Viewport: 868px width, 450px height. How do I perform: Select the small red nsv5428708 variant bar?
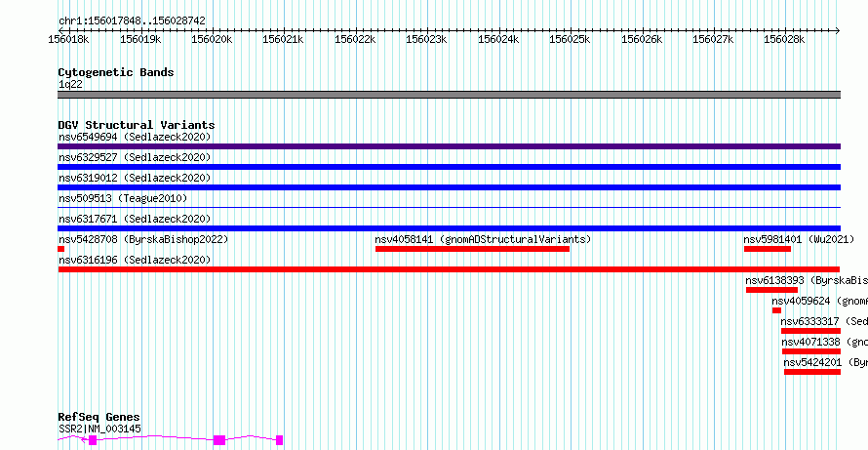[60, 249]
